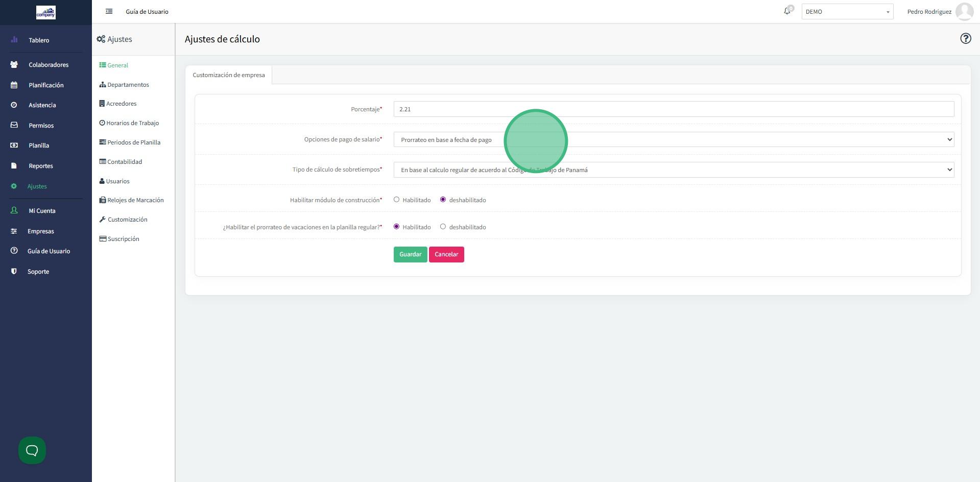Screen dimensions: 980x482
Task: Open the live chat widget
Action: coord(32,450)
